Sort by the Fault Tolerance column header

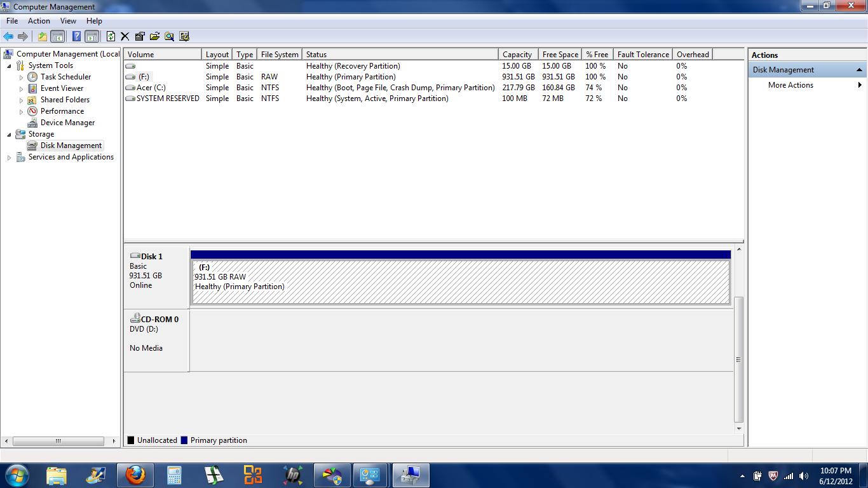tap(643, 55)
